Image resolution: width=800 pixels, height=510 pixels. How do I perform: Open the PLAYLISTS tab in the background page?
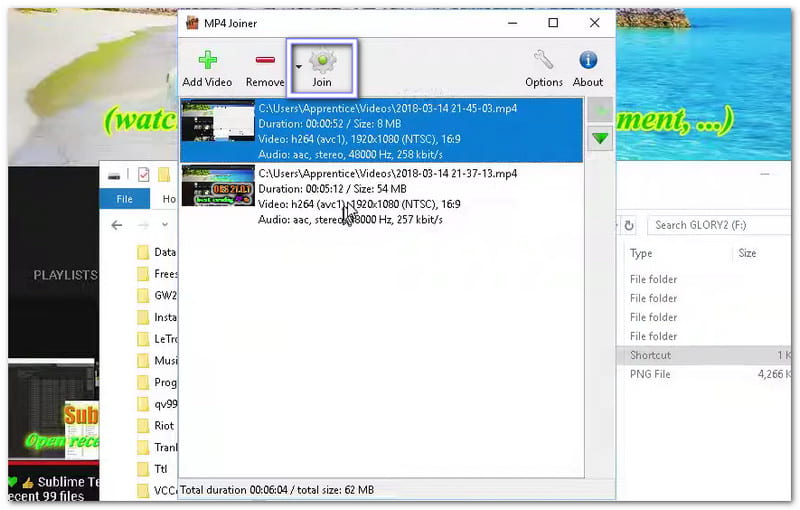[x=65, y=275]
